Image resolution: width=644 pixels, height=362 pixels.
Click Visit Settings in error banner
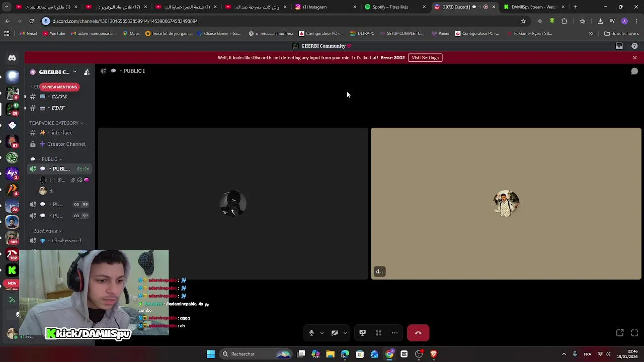pos(425,58)
